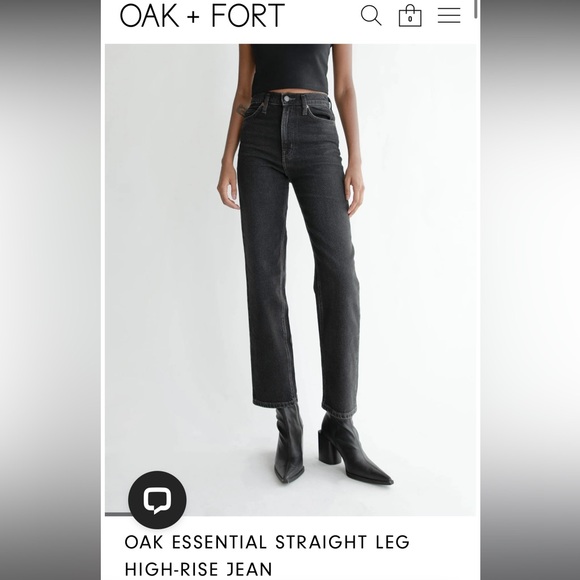This screenshot has width=580, height=580.
Task: Open the search magnifier icon
Action: coord(371,16)
